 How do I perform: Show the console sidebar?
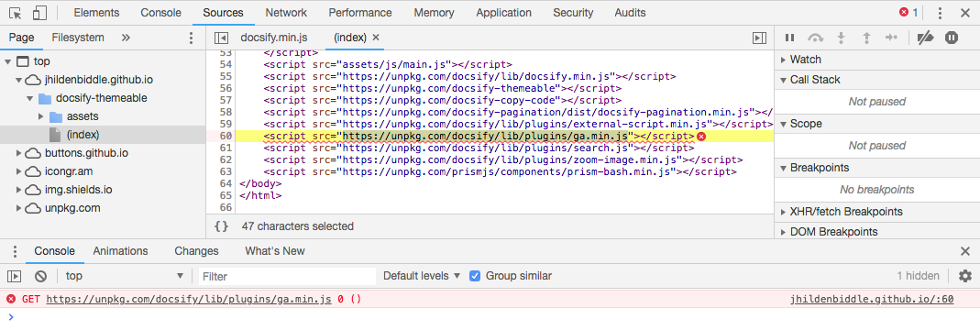14,276
